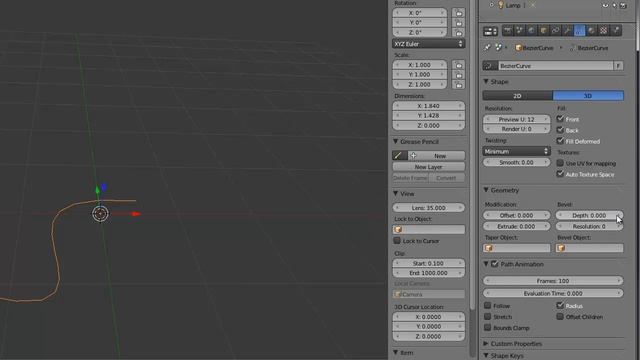Click the pin icon in properties breadcrumb
This screenshot has width=640, height=360.
point(487,48)
